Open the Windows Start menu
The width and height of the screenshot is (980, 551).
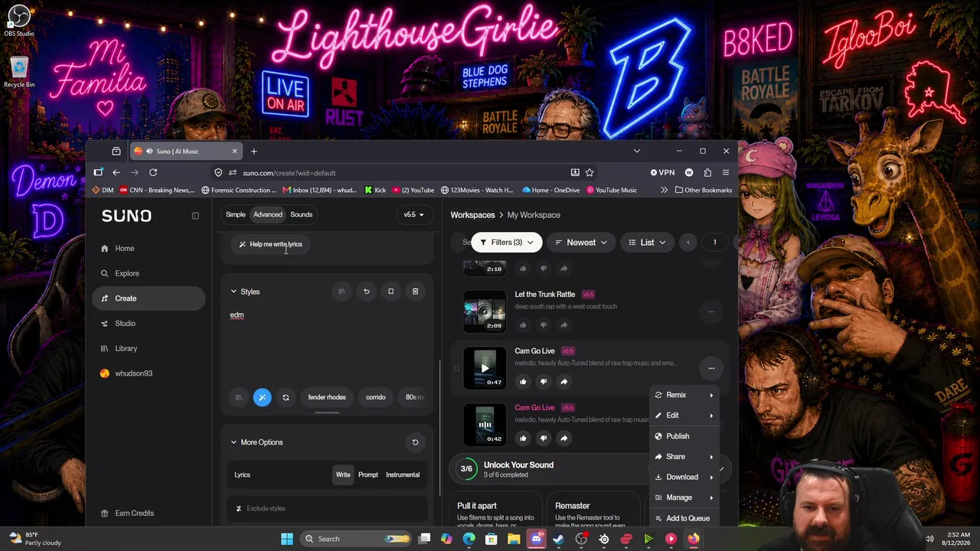(287, 539)
